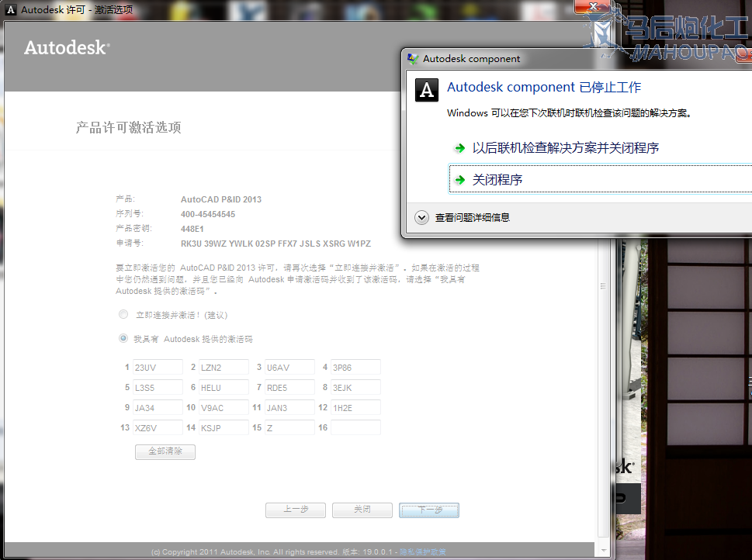Screen dimensions: 752x560
Task: Click product name AutoCAD P&ID 2013
Action: [x=221, y=199]
